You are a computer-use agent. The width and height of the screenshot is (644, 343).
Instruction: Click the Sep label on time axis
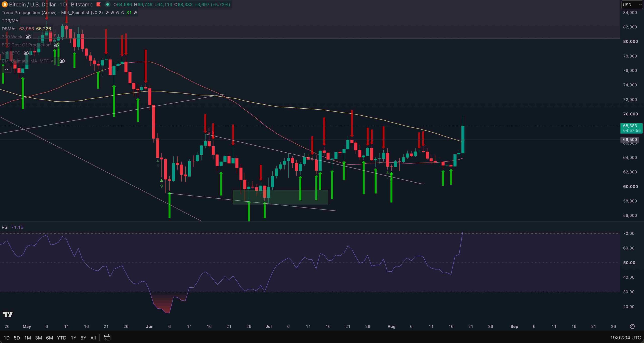pos(514,326)
